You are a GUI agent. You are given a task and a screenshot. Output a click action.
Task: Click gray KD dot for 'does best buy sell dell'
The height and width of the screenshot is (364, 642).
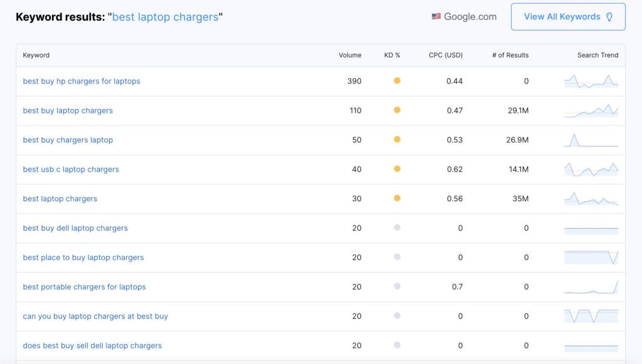[x=397, y=346]
